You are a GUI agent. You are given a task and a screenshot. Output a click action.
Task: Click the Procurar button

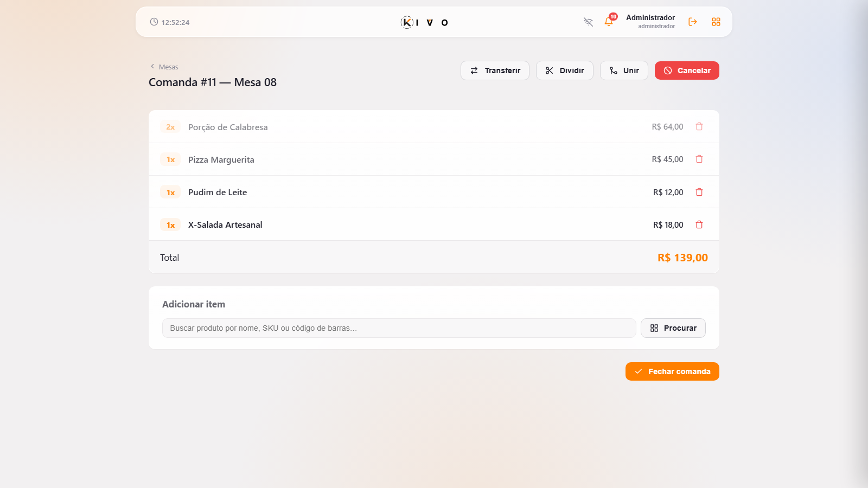(673, 328)
